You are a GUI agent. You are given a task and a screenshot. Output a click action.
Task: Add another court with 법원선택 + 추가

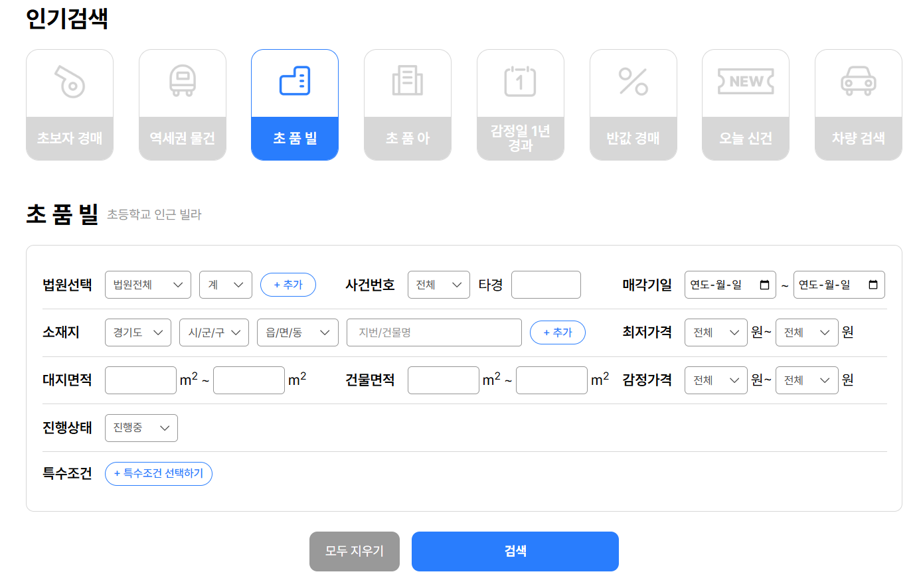coord(288,285)
